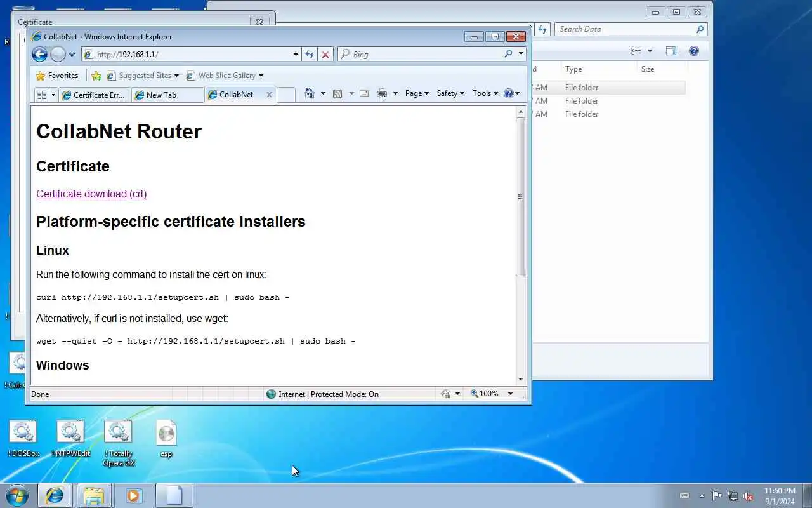Open the Favorites center
The height and width of the screenshot is (508, 812).
point(57,76)
